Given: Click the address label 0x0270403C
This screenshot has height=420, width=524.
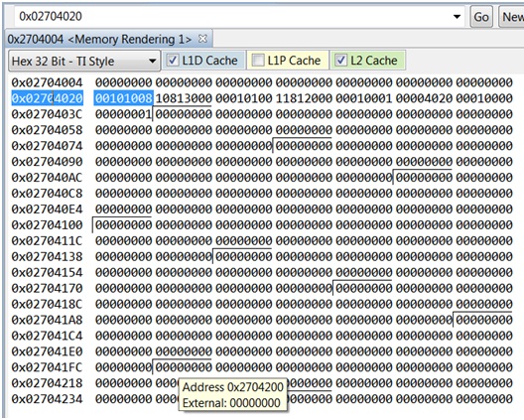Looking at the screenshot, I should tap(47, 114).
